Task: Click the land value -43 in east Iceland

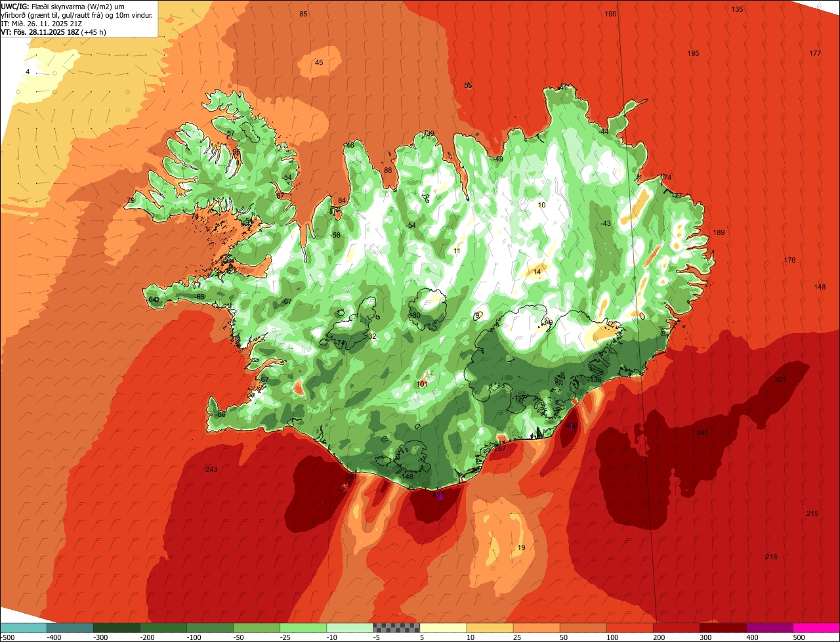Action: [605, 223]
